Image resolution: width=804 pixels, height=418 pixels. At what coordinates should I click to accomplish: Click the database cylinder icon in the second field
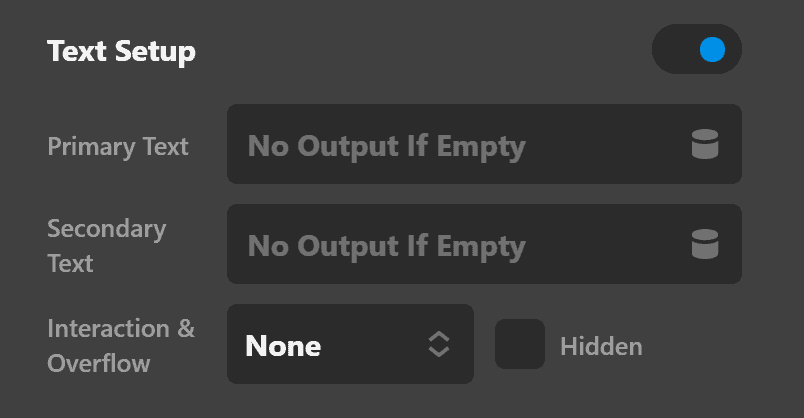(705, 244)
